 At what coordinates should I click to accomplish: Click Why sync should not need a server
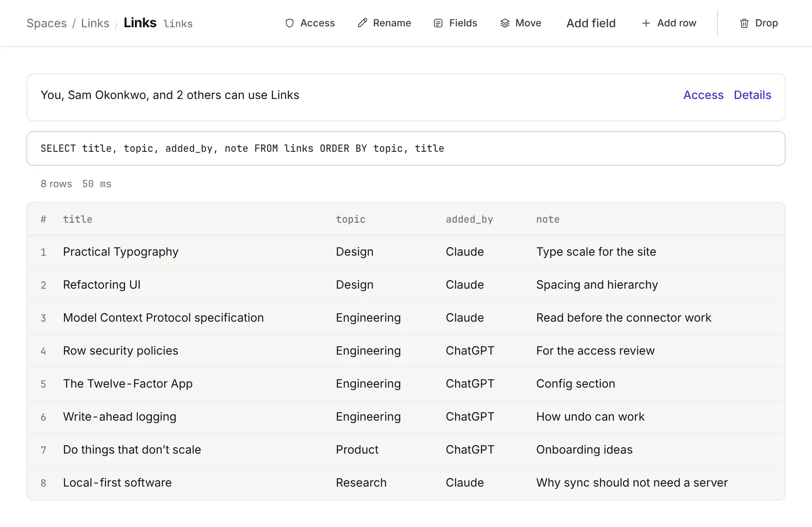(x=632, y=482)
